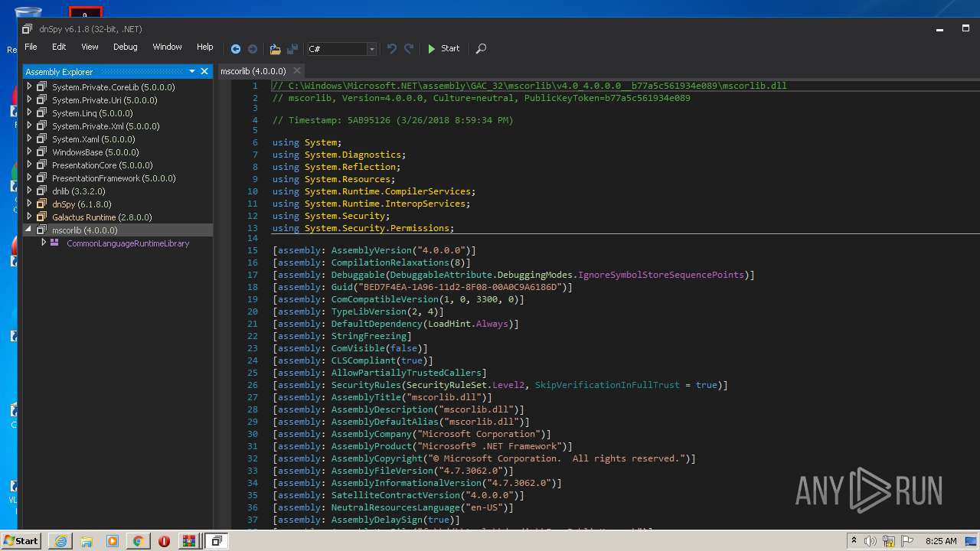This screenshot has height=551, width=980.
Task: Expand WindowsBase (5.0.0.0) node
Action: tap(29, 152)
